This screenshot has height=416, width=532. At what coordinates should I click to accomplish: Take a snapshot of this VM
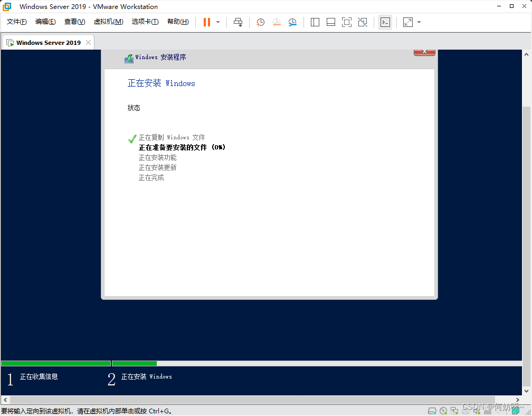(x=260, y=22)
